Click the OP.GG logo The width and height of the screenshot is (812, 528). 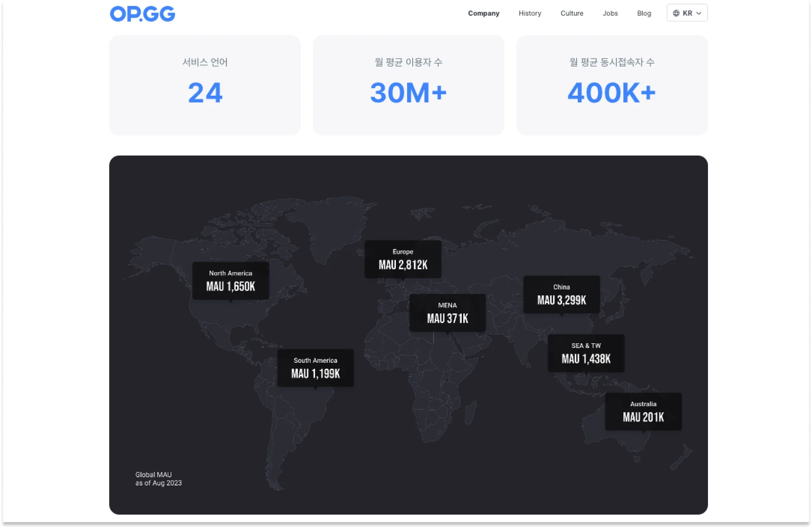(x=142, y=14)
